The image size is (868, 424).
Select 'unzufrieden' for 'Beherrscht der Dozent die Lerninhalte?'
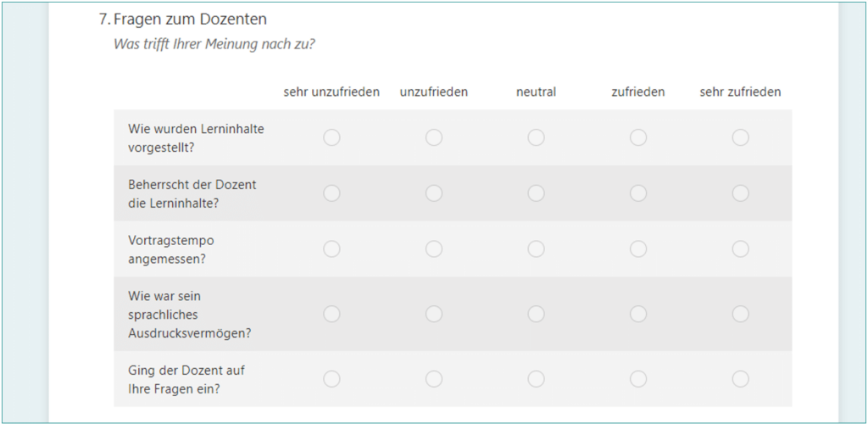434,193
